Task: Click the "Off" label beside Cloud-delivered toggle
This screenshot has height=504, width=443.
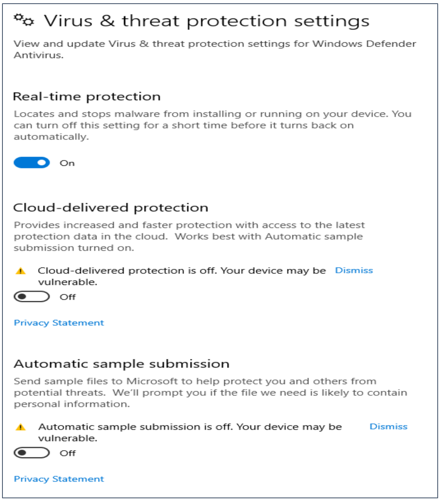Action: (68, 297)
